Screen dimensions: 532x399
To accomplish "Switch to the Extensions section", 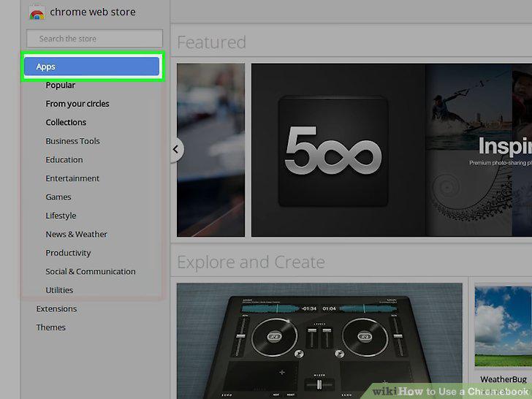I will click(56, 309).
